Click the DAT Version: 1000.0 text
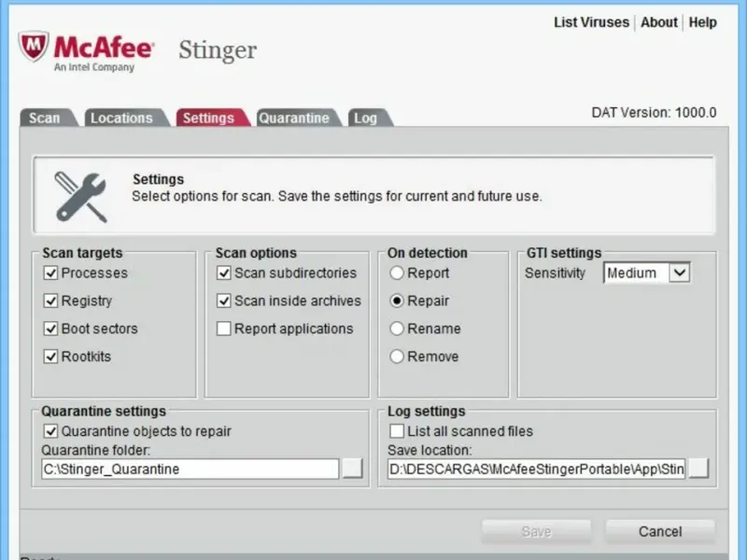The image size is (747, 560). click(654, 113)
